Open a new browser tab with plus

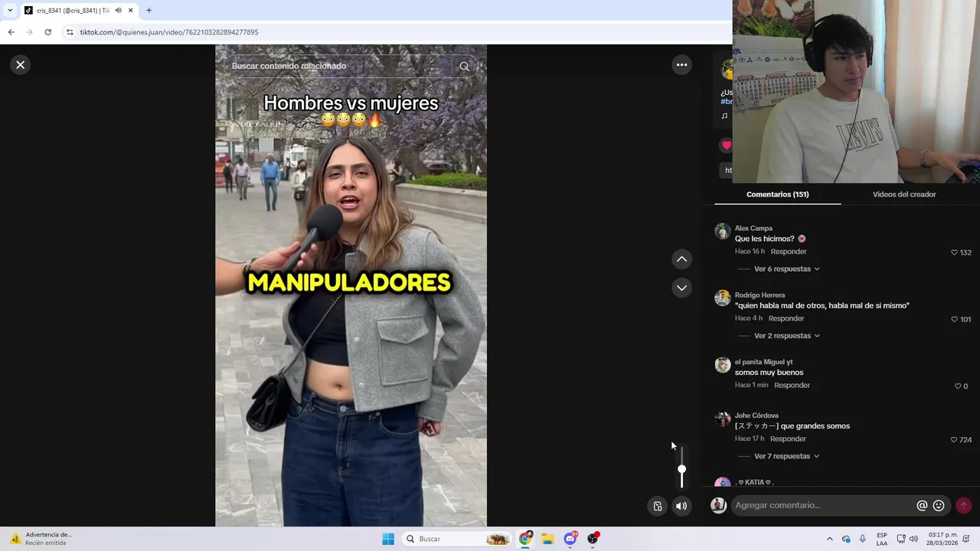coord(149,11)
